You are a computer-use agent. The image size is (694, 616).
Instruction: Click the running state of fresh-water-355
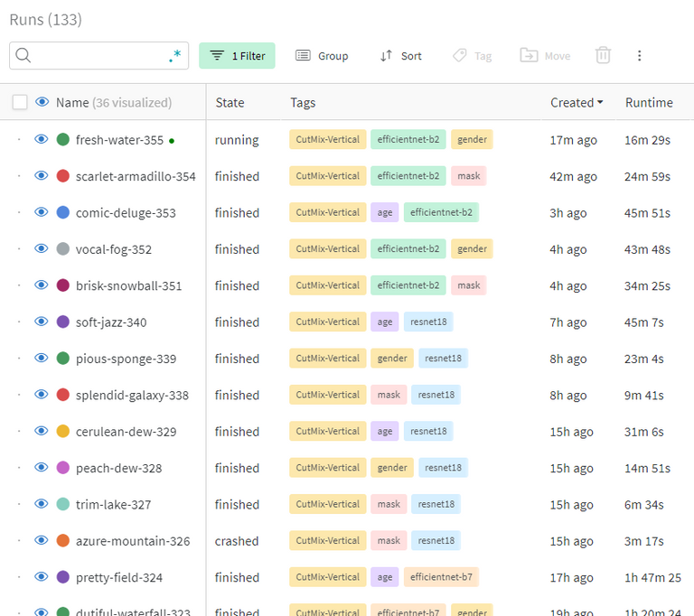coord(237,140)
